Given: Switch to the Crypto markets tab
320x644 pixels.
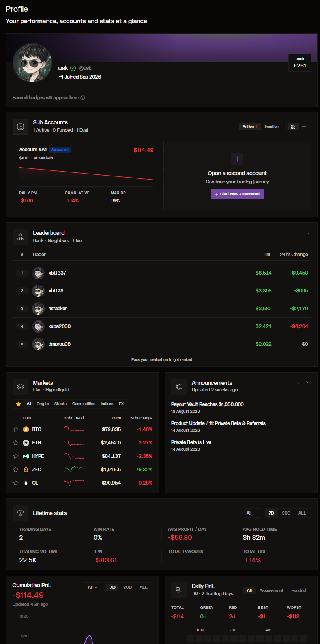Looking at the screenshot, I should tap(43, 404).
